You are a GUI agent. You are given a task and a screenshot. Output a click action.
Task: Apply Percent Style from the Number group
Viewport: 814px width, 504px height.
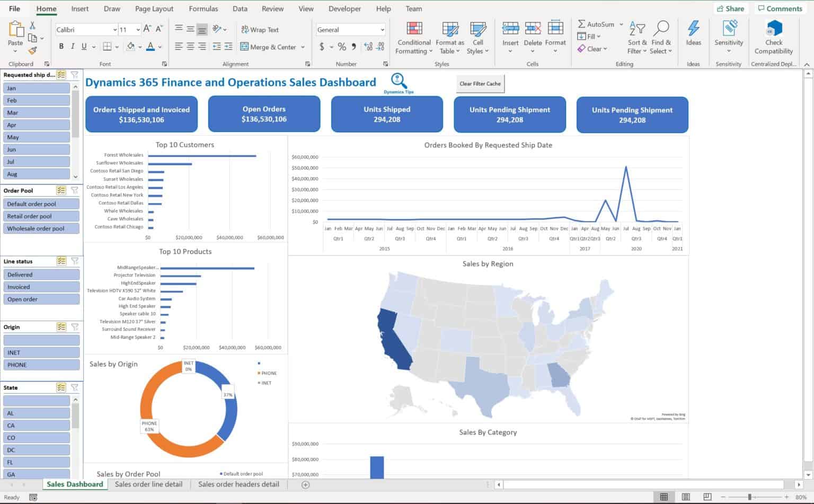(341, 47)
